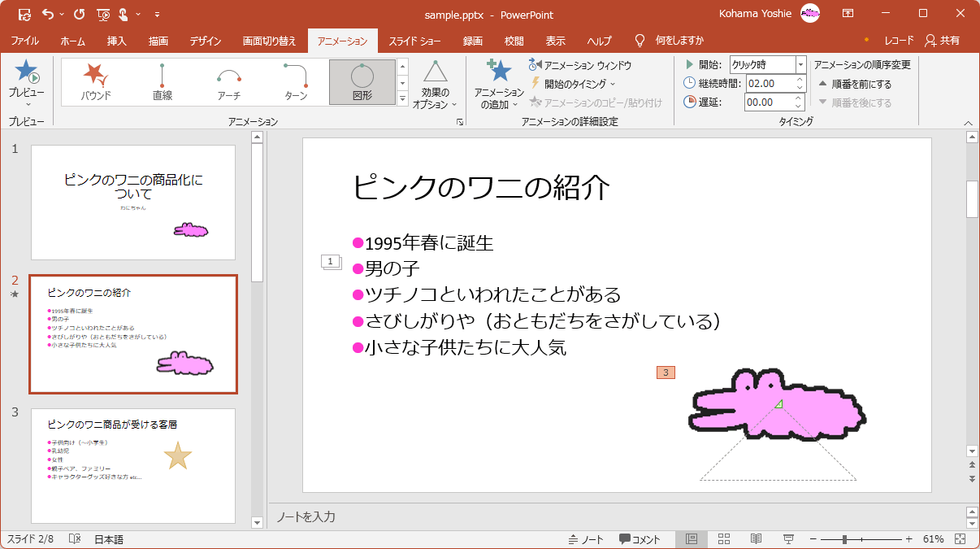
Task: Select the バウンド motion path animation
Action: [96, 82]
